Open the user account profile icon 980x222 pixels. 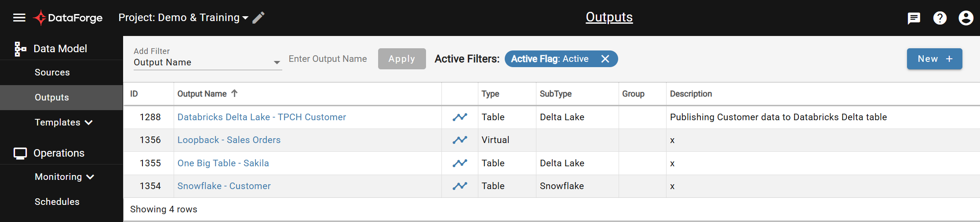click(x=966, y=18)
